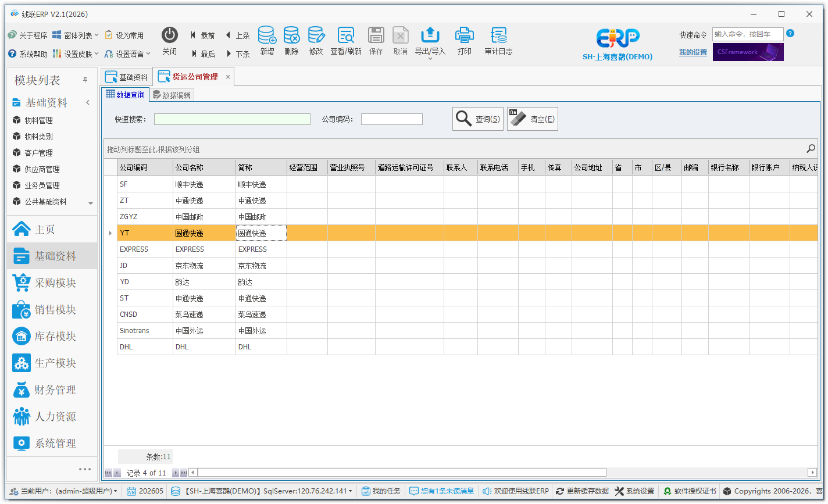The width and height of the screenshot is (828, 504).
Task: Click the grid search magnifier icon
Action: (x=811, y=149)
